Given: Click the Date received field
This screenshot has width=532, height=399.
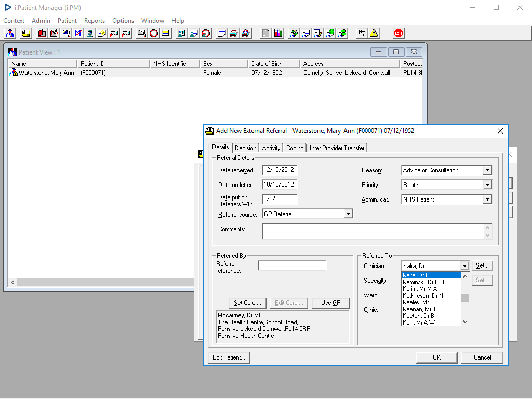Looking at the screenshot, I should [280, 170].
